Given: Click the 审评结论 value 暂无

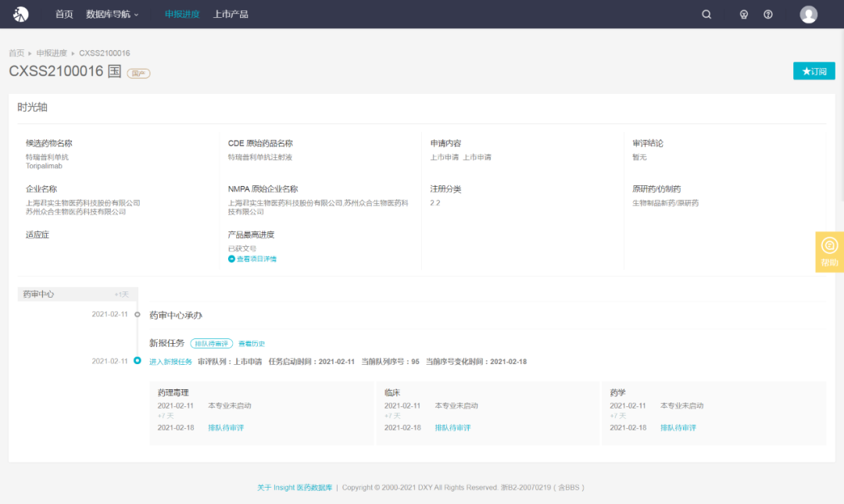Looking at the screenshot, I should click(x=639, y=157).
